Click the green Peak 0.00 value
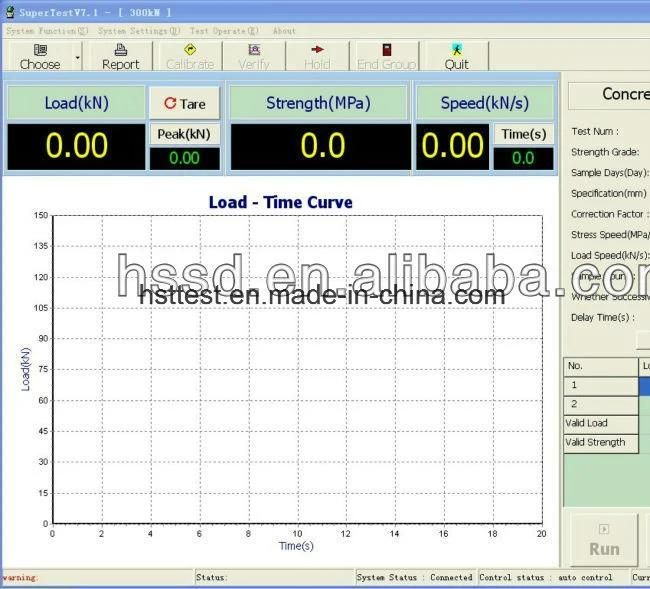 184,158
